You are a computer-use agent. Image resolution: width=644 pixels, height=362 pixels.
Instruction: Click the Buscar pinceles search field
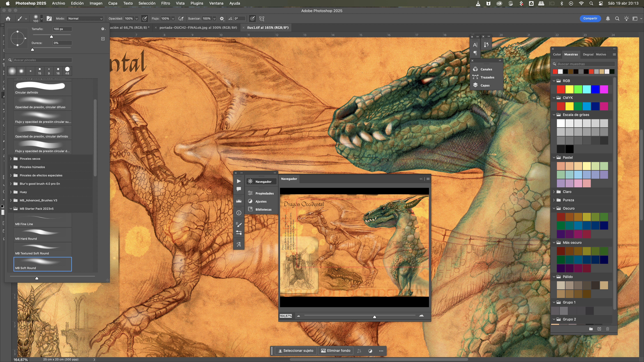click(42, 60)
